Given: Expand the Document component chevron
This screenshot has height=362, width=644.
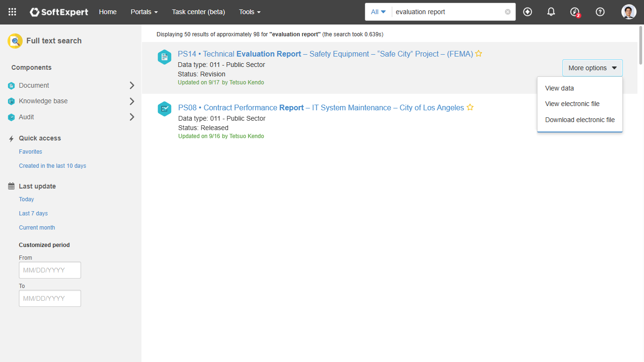Looking at the screenshot, I should (132, 85).
